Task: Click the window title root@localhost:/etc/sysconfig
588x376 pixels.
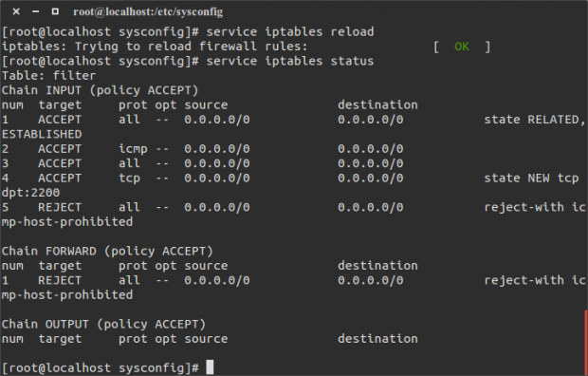Action: pos(148,12)
